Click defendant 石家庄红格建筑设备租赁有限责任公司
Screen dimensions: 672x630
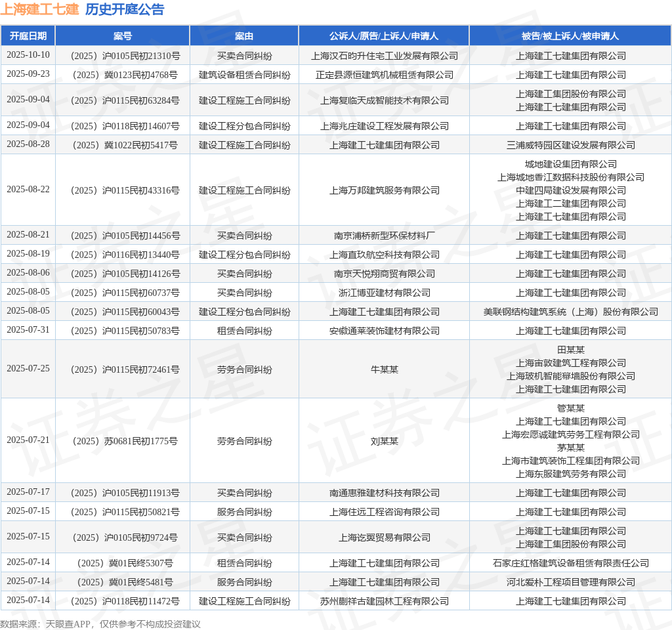[570, 563]
